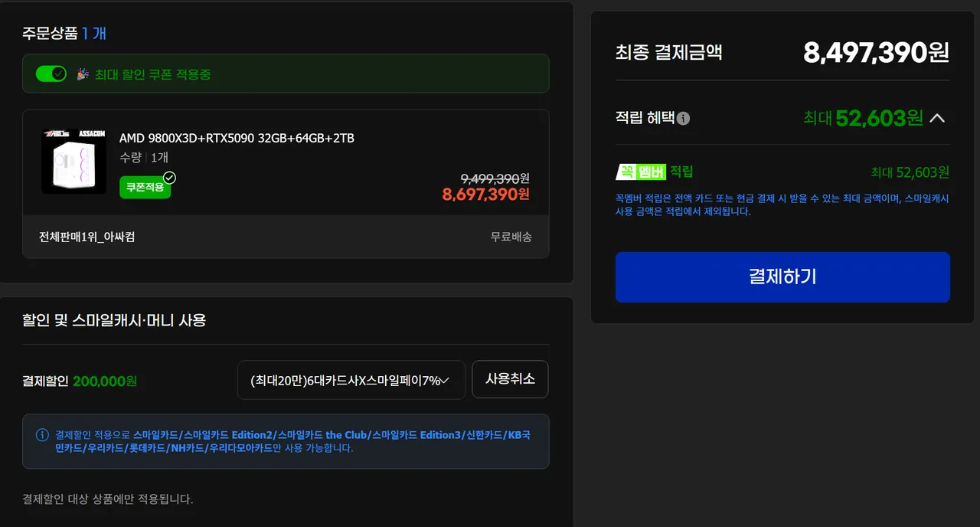Viewport: 980px width, 527px height.
Task: Click the party popper icon beside coupon text
Action: click(83, 74)
